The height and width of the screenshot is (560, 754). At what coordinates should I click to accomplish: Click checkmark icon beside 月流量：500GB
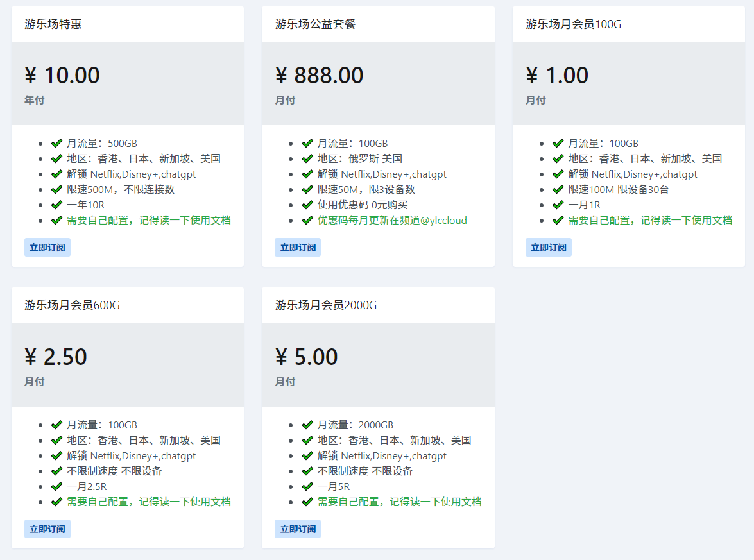(56, 143)
